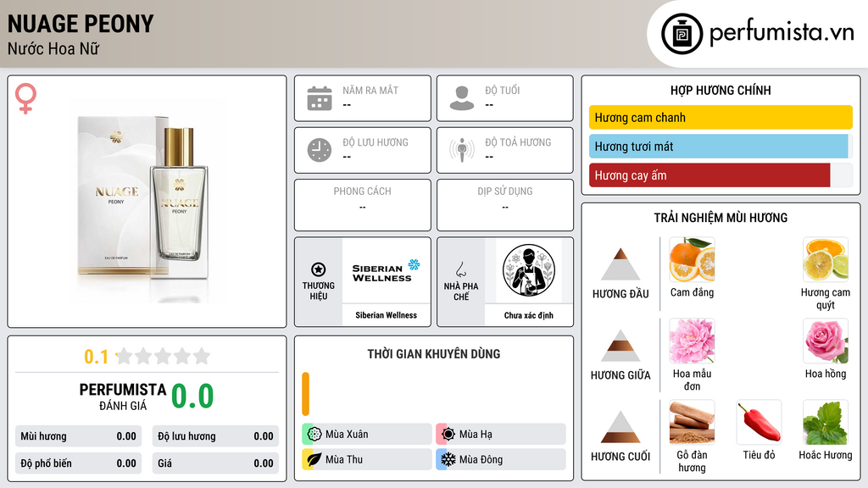The width and height of the screenshot is (868, 488).
Task: Open the Hoắc Hương note image
Action: (826, 423)
